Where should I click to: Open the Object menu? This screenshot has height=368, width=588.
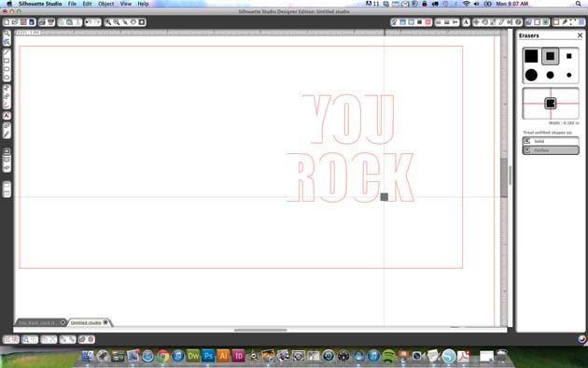click(x=106, y=4)
